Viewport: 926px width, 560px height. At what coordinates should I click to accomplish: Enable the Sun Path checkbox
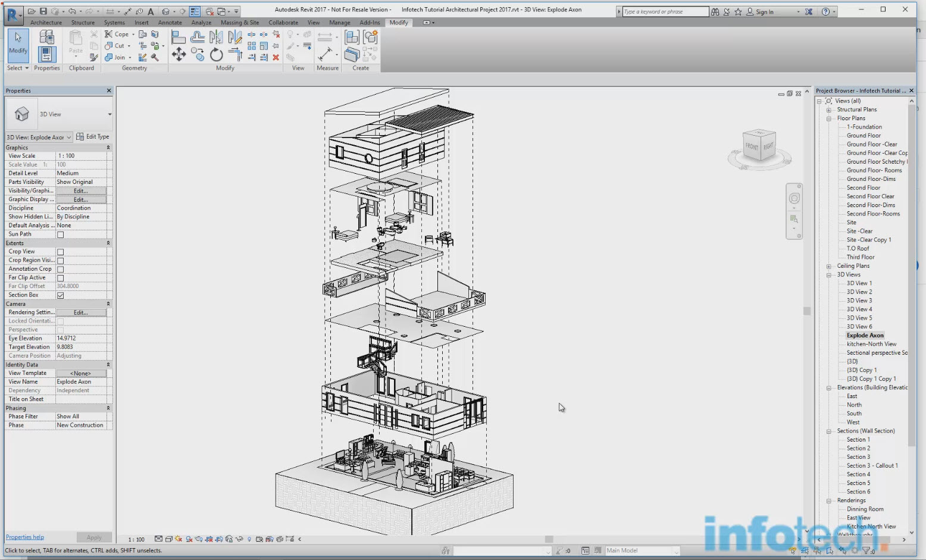click(60, 234)
